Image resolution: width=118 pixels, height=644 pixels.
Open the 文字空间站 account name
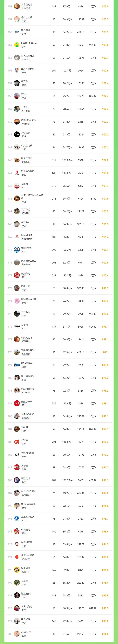pyautogui.click(x=27, y=4)
